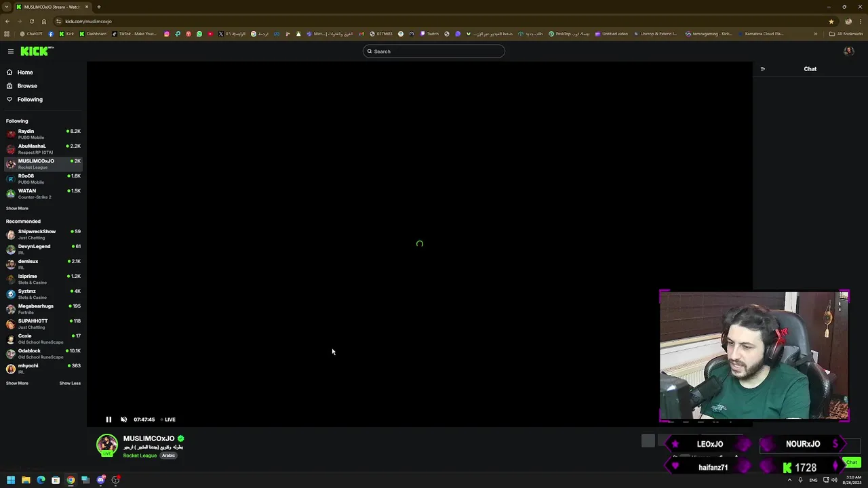The width and height of the screenshot is (868, 488).
Task: Open ChatGPT bookmark
Action: coord(31,34)
